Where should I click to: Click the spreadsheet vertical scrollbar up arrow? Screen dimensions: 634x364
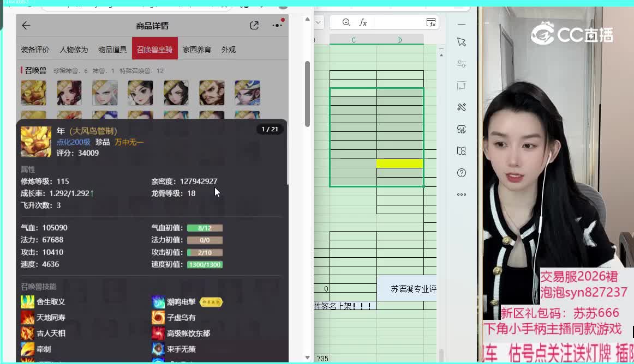(441, 54)
